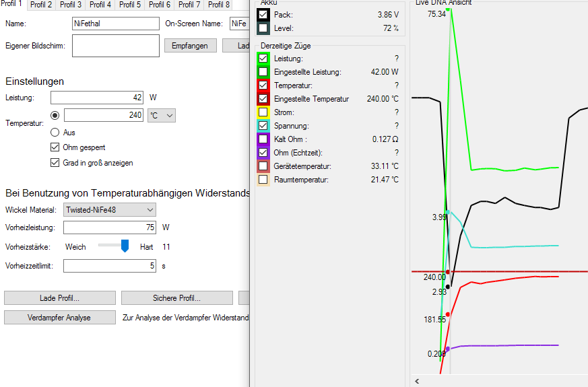Toggle the Pack voltage trace checkbox
The height and width of the screenshot is (387, 588).
[x=263, y=15]
